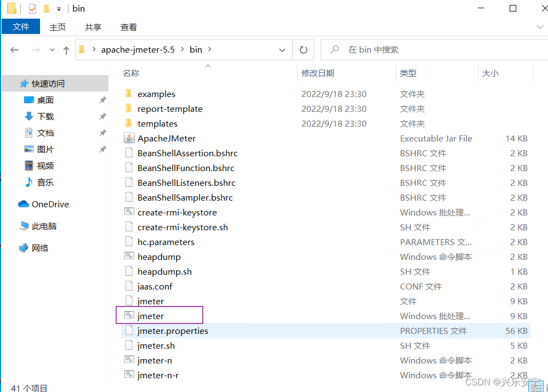Click the ApacheJMeter jar file icon

(x=129, y=138)
